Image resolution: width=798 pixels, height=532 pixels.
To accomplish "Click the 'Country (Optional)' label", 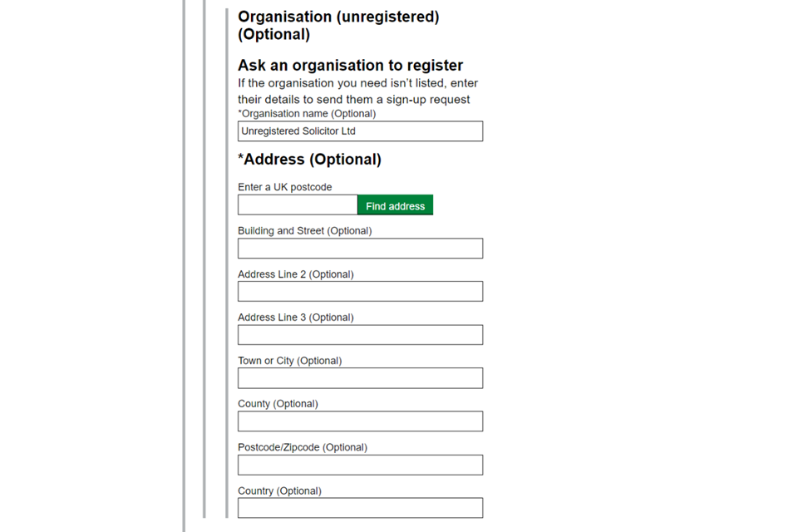I will coord(279,490).
